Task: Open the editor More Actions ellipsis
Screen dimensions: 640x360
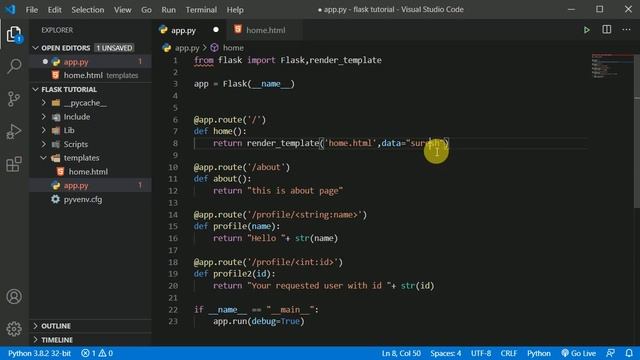Action: (626, 29)
